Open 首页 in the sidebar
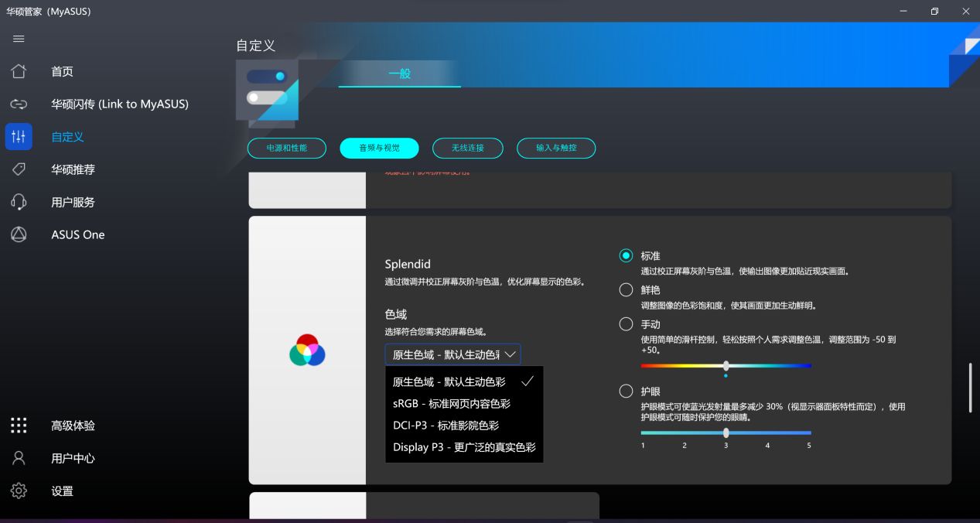The image size is (980, 523). [x=62, y=71]
